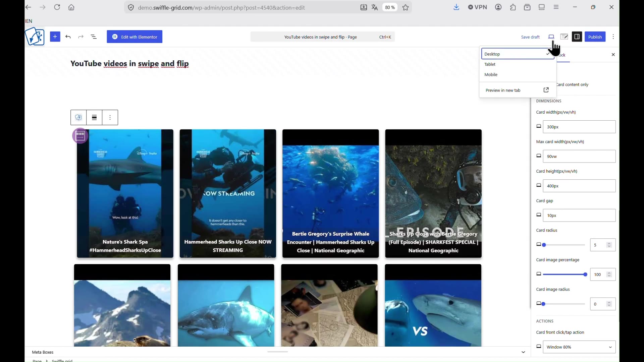This screenshot has width=644, height=362.
Task: Select Sharks Up Close Full Episode card
Action: 433,193
